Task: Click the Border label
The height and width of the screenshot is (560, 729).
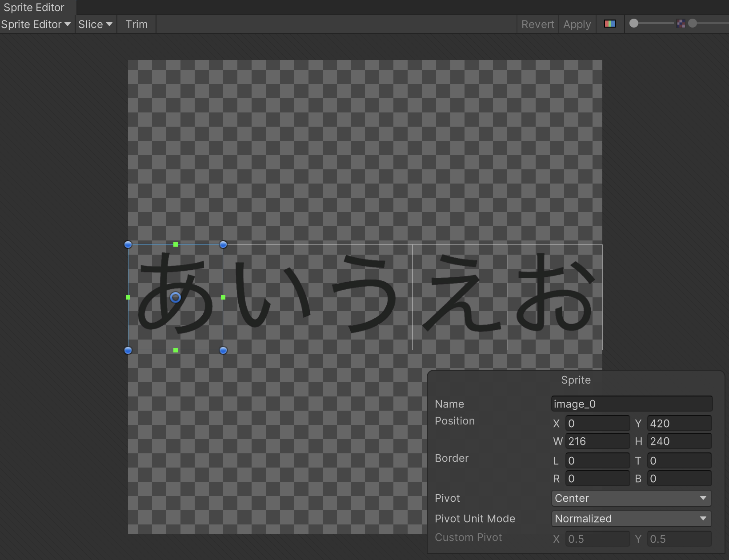Action: click(x=452, y=458)
